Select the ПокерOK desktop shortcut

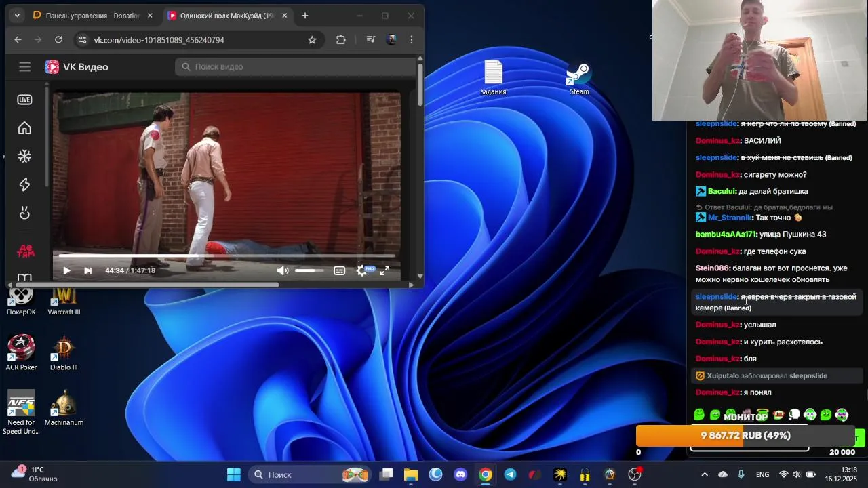coord(21,300)
